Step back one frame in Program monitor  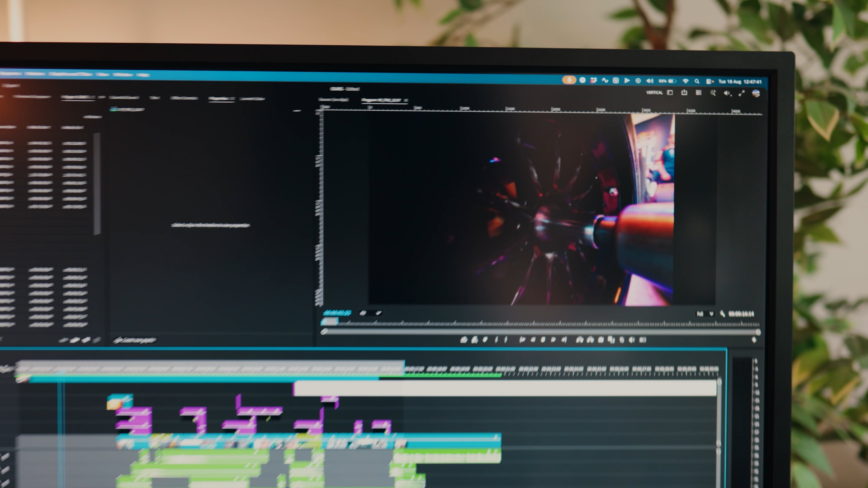tap(533, 340)
